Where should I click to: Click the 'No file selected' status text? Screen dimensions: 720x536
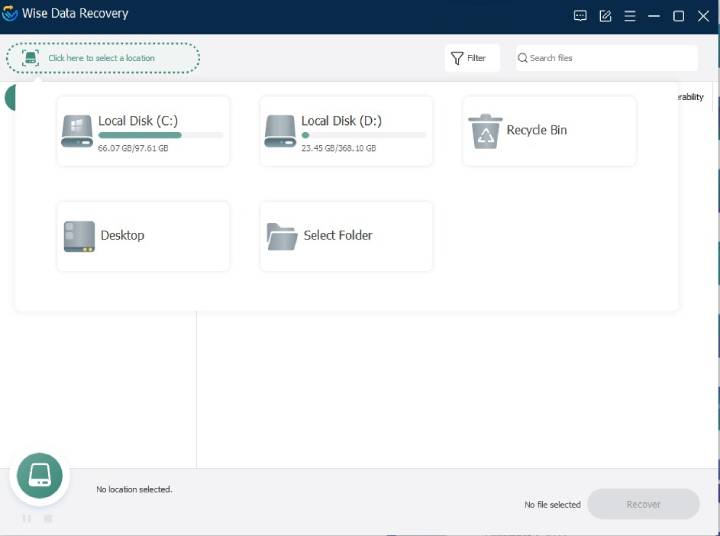(x=552, y=504)
